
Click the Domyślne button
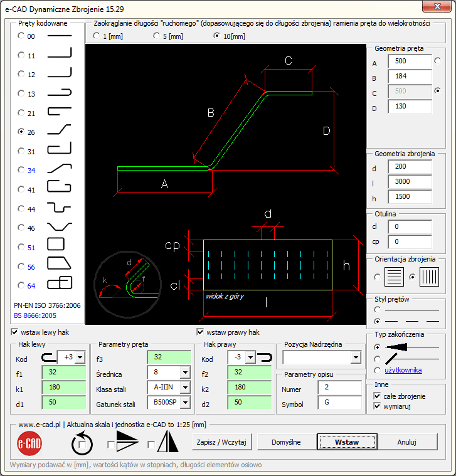pyautogui.click(x=286, y=442)
